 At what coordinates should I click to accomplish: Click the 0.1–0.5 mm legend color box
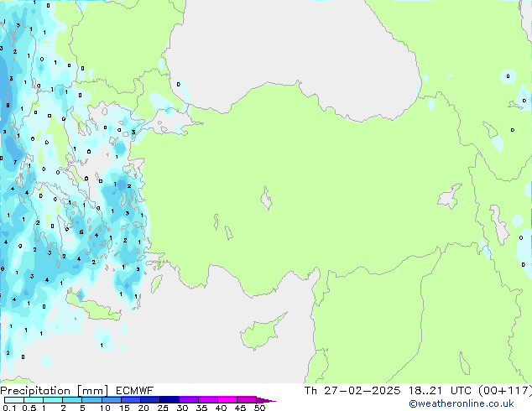[x=14, y=400]
